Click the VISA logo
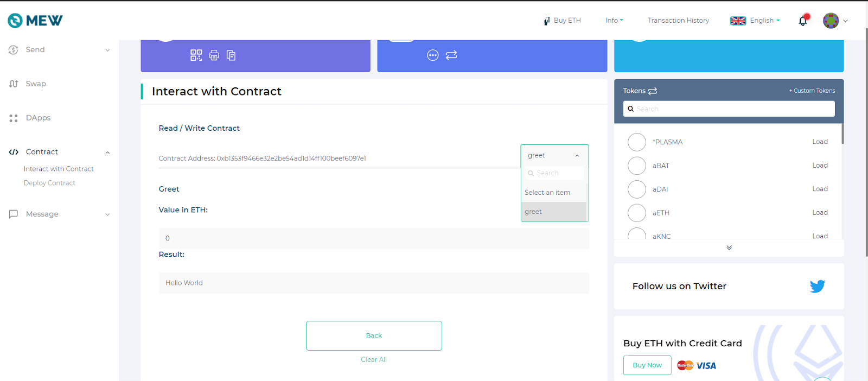 pos(706,366)
